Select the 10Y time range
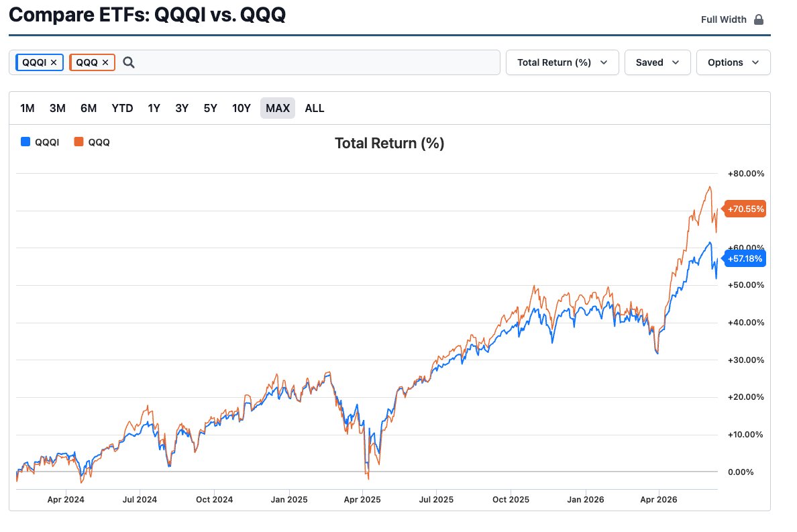 click(x=242, y=108)
